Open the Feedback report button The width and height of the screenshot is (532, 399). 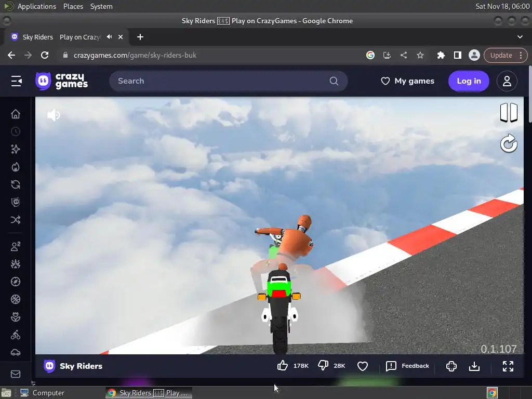pyautogui.click(x=407, y=366)
